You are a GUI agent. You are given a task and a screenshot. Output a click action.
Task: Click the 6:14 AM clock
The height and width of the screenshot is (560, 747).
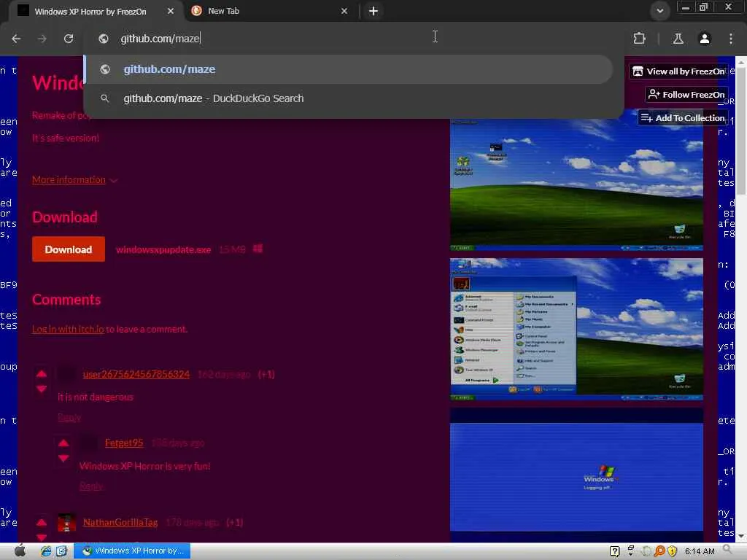(x=700, y=551)
